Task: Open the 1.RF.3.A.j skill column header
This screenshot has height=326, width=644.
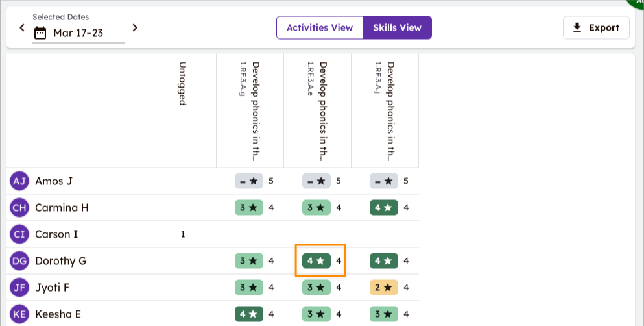Action: pyautogui.click(x=385, y=110)
